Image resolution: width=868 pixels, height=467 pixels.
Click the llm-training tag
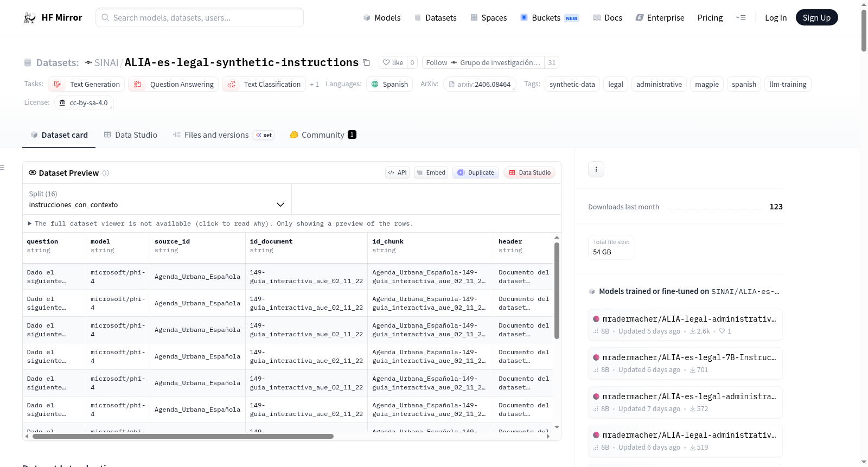point(788,84)
